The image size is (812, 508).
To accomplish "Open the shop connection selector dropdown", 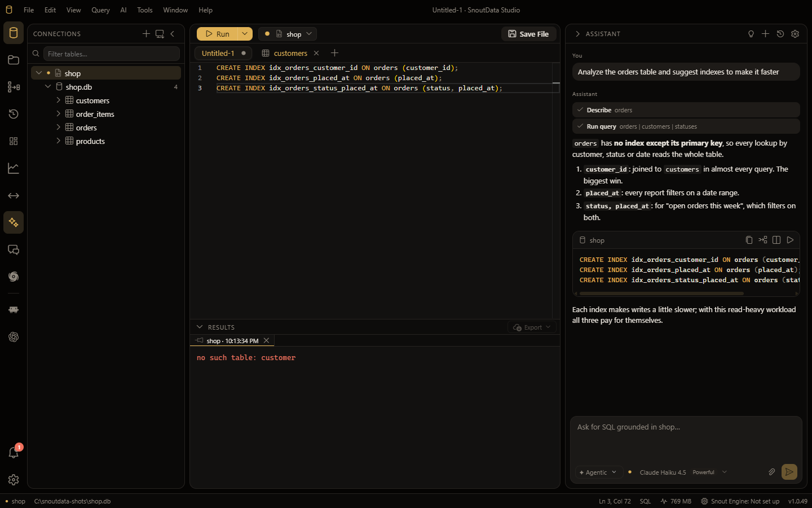I will tap(288, 34).
